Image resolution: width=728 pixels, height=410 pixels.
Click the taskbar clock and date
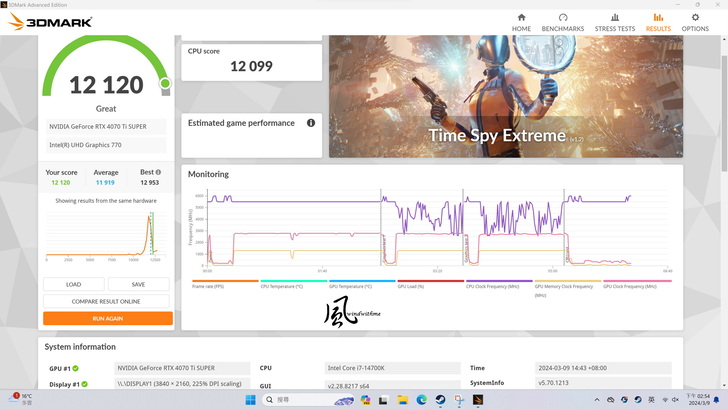[698, 400]
